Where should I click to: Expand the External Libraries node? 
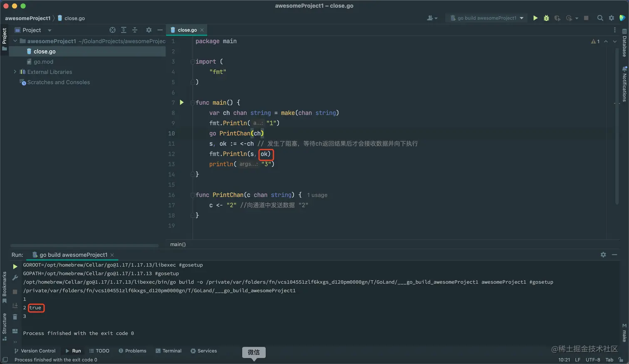(x=15, y=72)
